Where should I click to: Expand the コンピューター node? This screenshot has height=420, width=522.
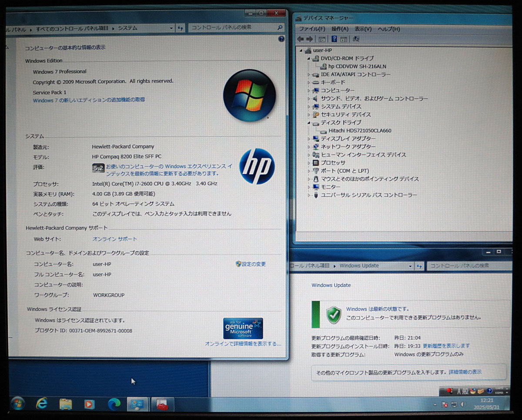click(309, 91)
